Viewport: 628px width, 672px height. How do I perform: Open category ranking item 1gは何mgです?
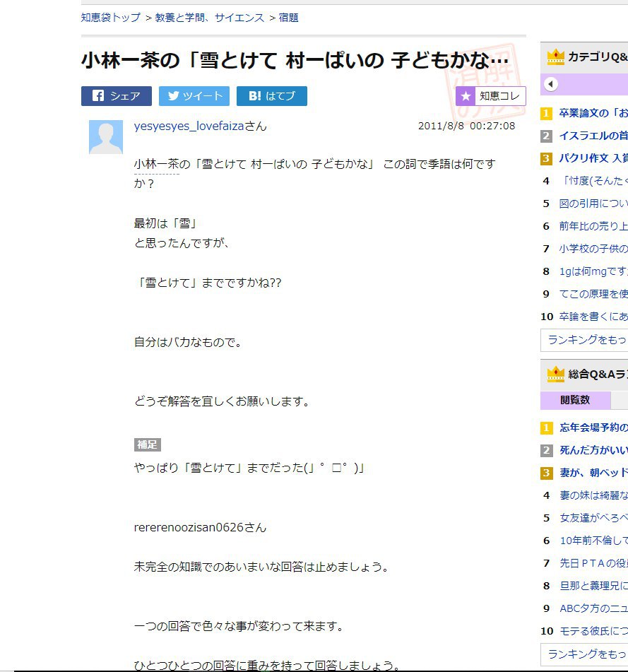pos(593,271)
